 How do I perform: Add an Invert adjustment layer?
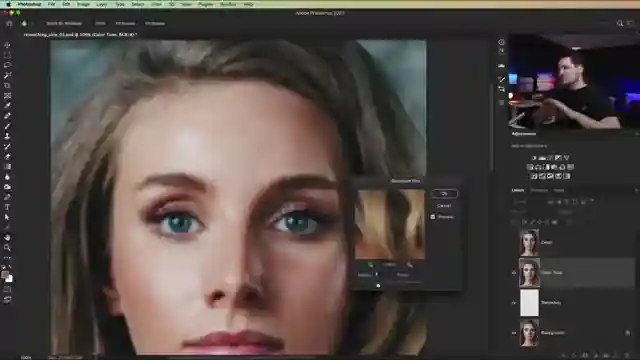click(x=534, y=176)
